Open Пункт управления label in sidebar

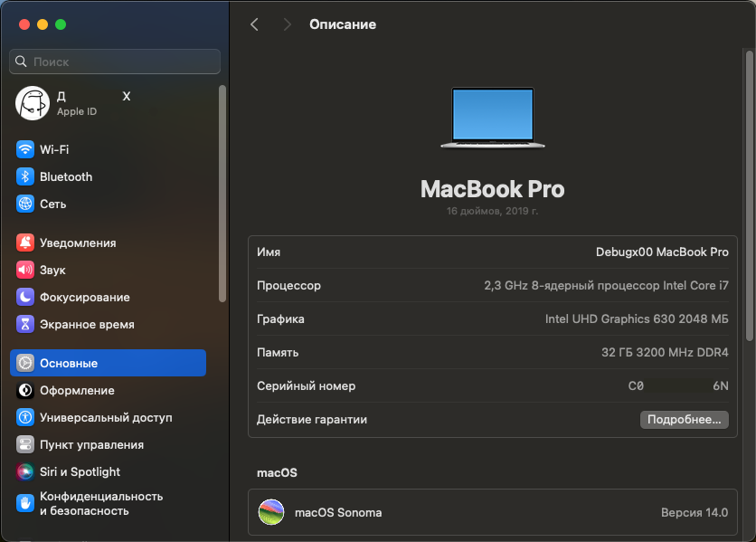click(91, 444)
